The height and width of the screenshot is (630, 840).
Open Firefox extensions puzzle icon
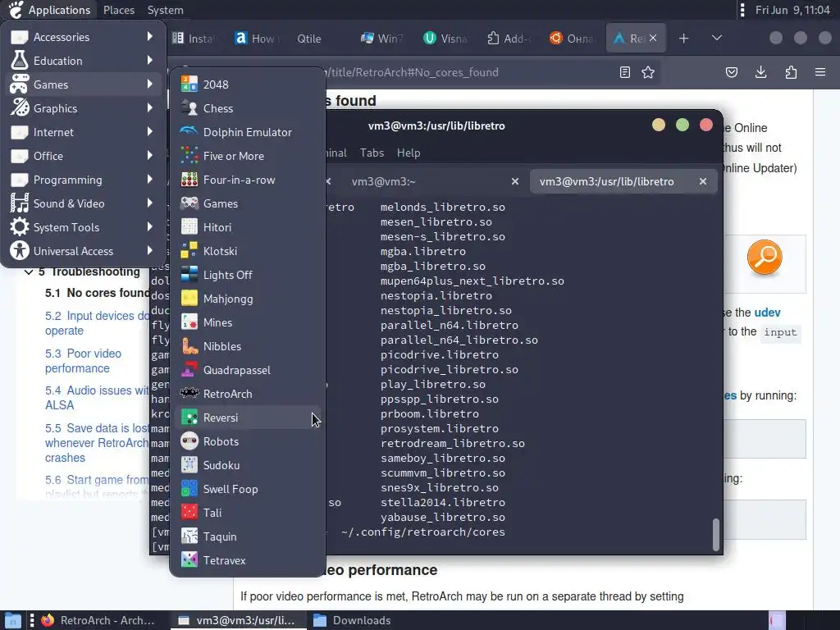pos(791,72)
